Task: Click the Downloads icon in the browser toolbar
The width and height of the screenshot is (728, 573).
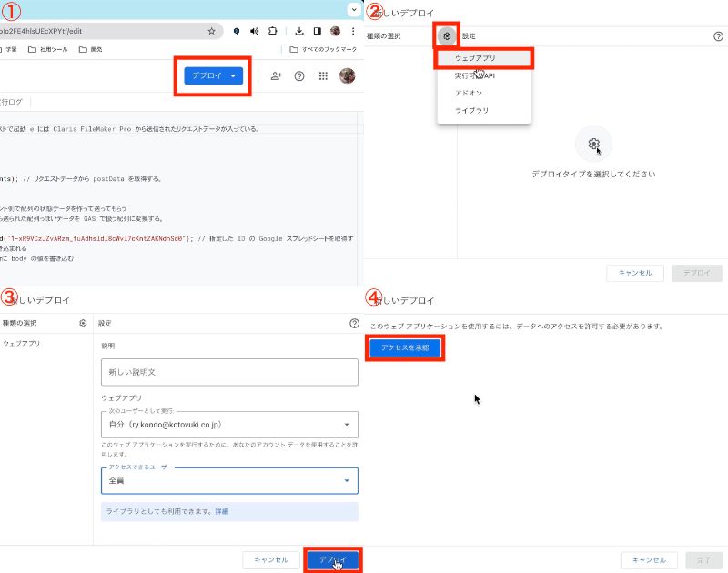Action: pos(299,30)
